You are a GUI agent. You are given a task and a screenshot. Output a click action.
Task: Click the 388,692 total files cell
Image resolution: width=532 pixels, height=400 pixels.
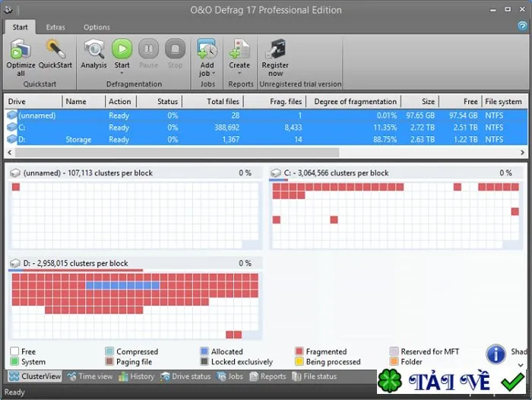click(226, 127)
